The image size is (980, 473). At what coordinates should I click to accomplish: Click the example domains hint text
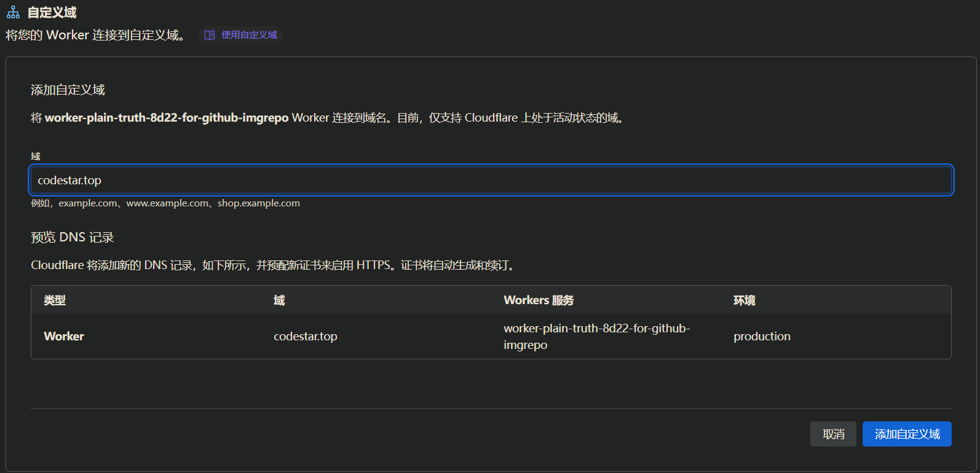(165, 203)
